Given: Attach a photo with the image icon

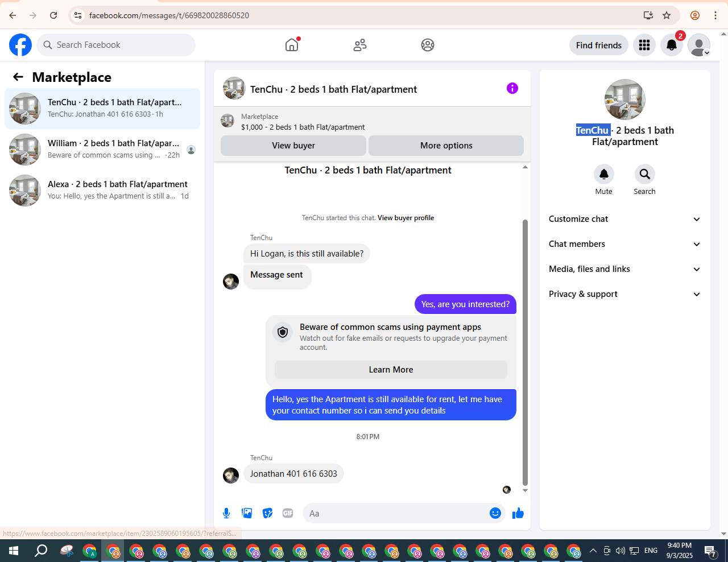Looking at the screenshot, I should coord(247,513).
